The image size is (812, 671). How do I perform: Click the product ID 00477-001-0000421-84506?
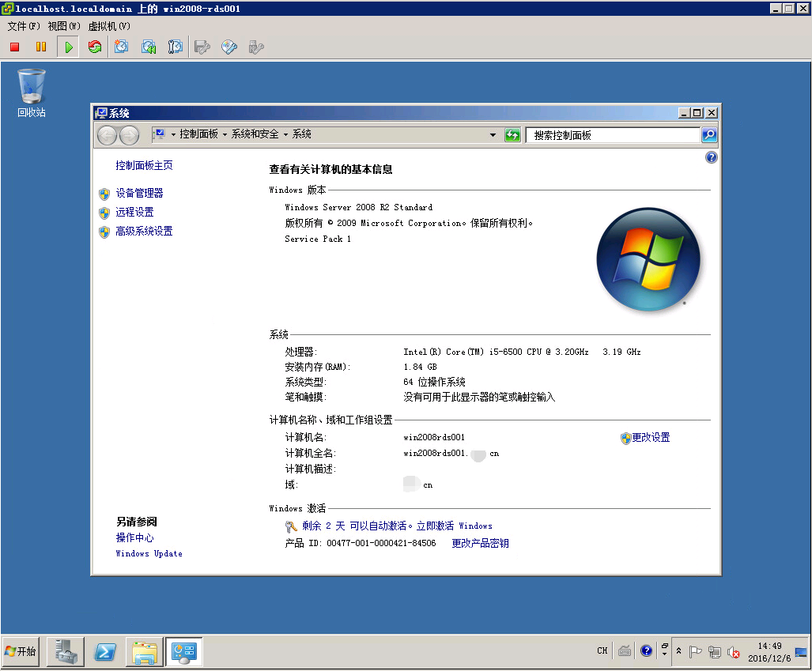pyautogui.click(x=381, y=543)
